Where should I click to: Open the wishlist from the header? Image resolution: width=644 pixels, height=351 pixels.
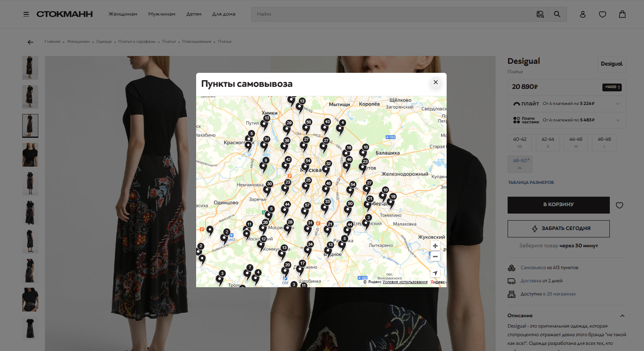coord(602,14)
